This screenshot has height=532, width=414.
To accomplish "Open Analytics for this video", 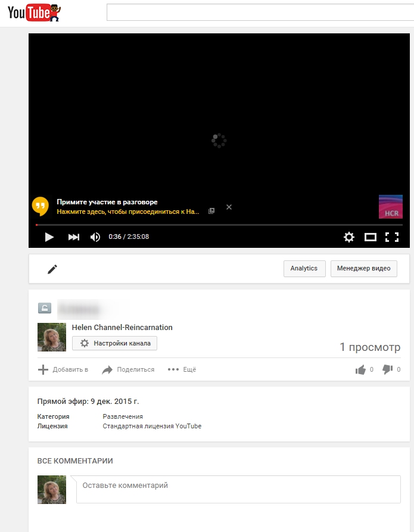I will point(304,268).
